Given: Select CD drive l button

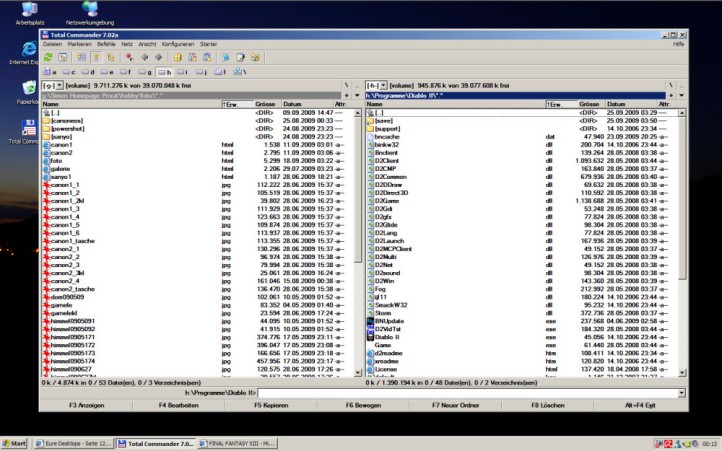Looking at the screenshot, I should point(221,72).
